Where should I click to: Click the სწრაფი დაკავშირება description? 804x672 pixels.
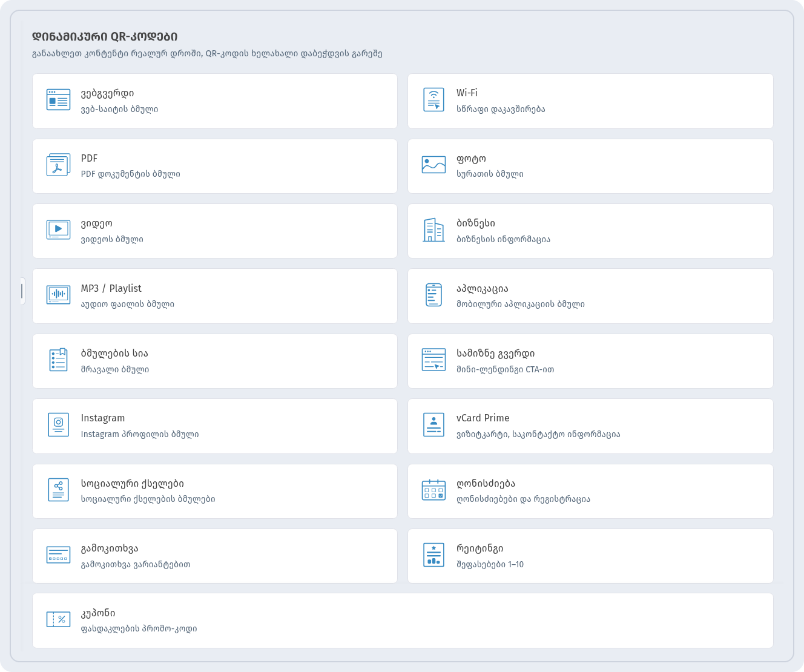[x=501, y=110]
